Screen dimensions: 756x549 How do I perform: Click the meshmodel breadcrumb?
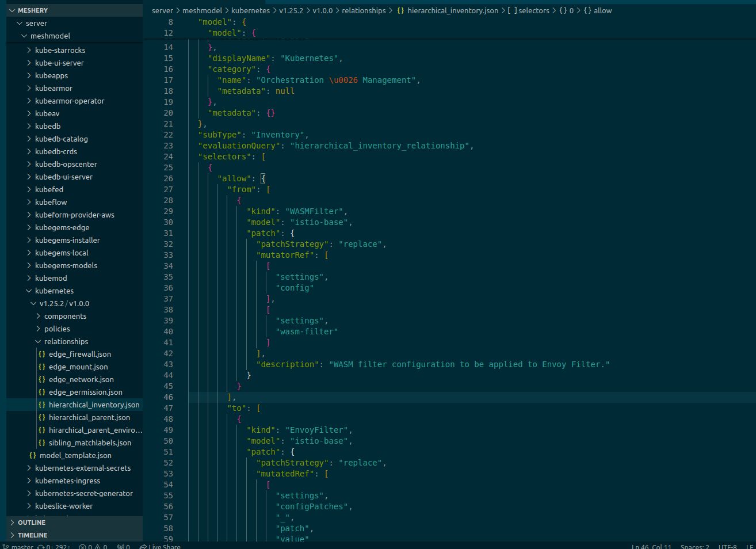202,10
